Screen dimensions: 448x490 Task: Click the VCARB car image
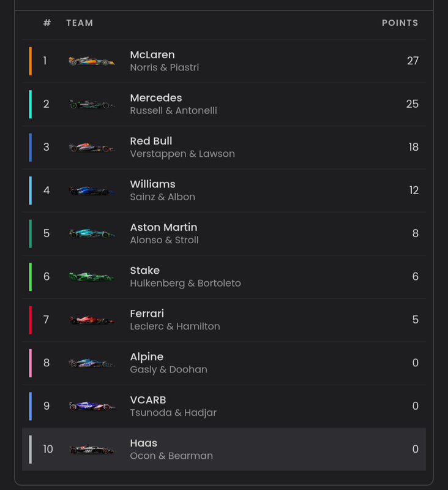92,406
